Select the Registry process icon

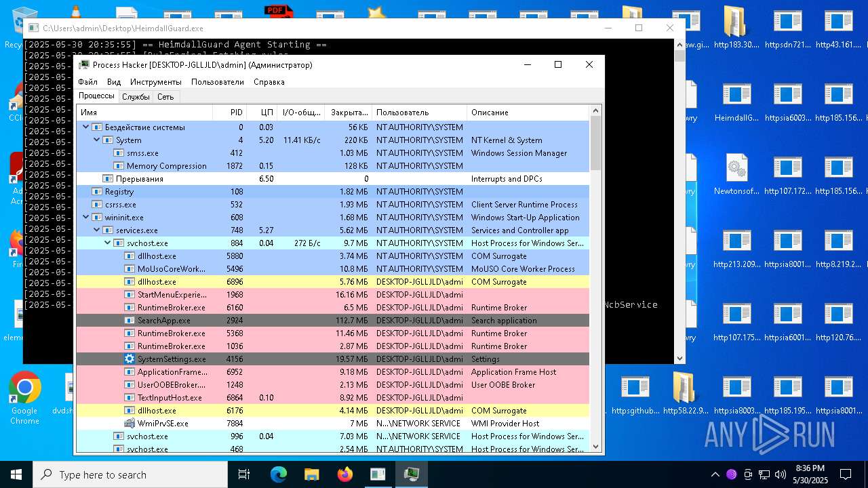click(97, 192)
